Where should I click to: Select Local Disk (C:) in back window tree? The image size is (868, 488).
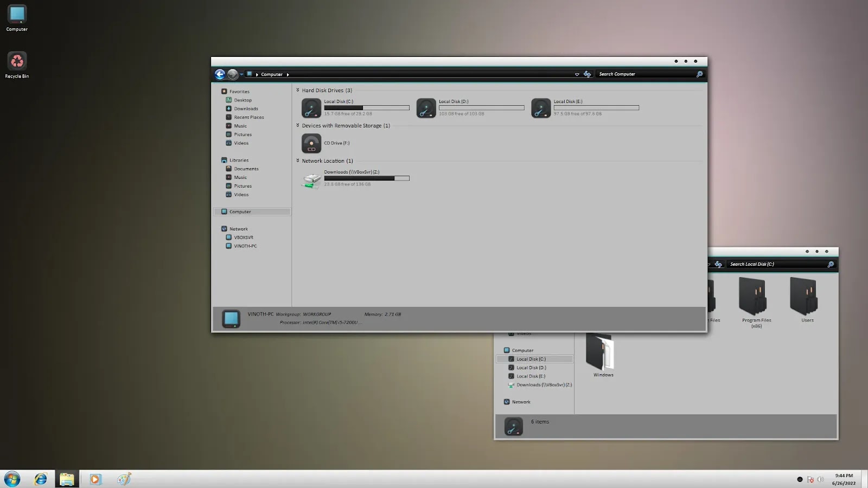tap(534, 359)
